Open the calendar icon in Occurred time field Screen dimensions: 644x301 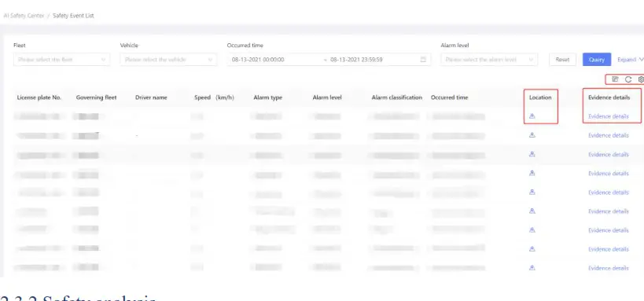(423, 60)
